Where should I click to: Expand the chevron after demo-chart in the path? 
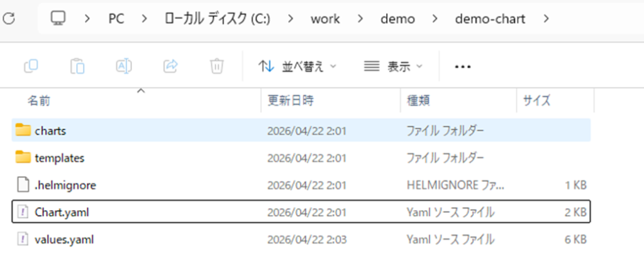click(x=545, y=19)
